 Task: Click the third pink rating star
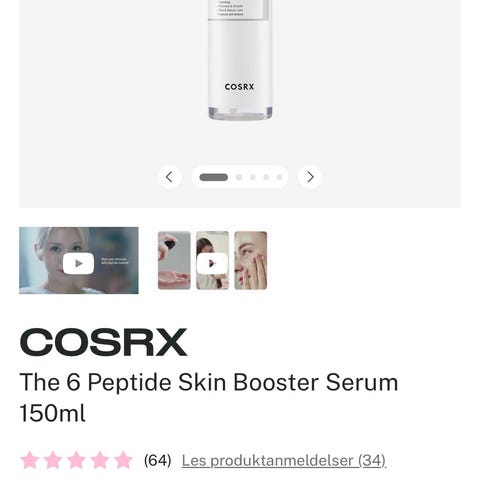click(x=76, y=460)
